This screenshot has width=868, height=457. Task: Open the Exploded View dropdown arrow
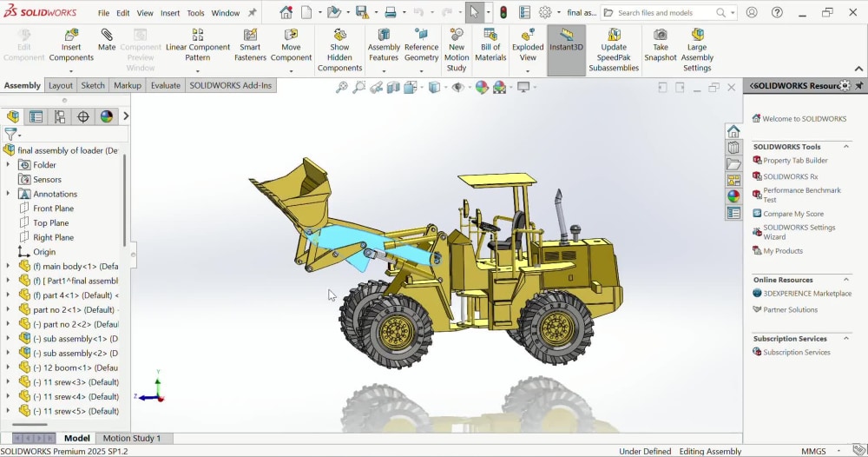[528, 71]
